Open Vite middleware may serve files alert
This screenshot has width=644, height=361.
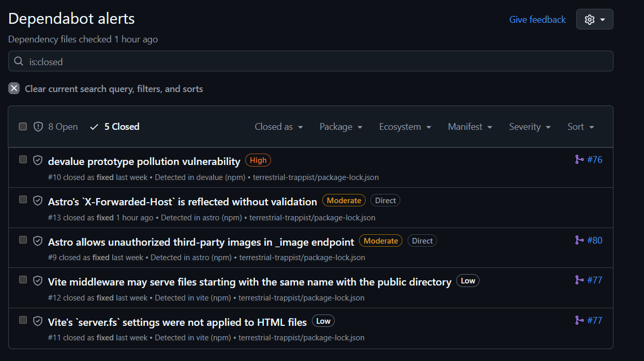[249, 282]
